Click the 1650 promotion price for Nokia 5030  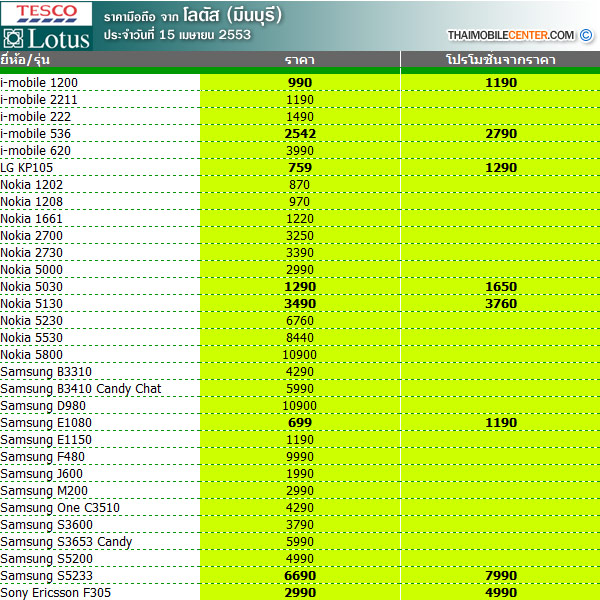click(501, 287)
